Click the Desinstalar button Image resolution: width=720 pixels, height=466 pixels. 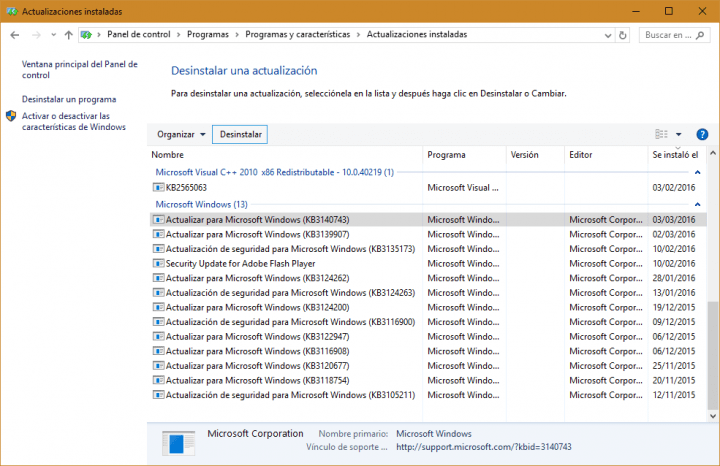tap(240, 134)
